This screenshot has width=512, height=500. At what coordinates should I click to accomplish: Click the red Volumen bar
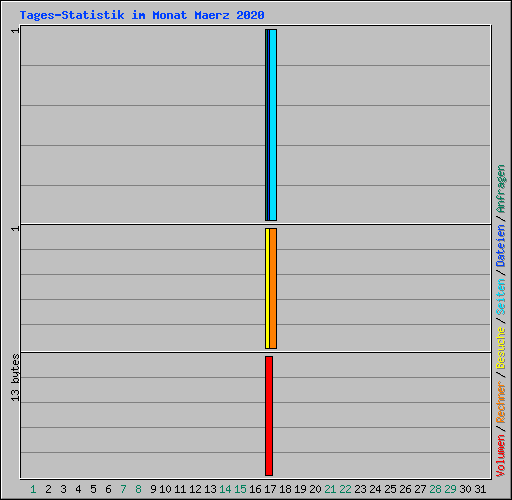click(x=269, y=416)
